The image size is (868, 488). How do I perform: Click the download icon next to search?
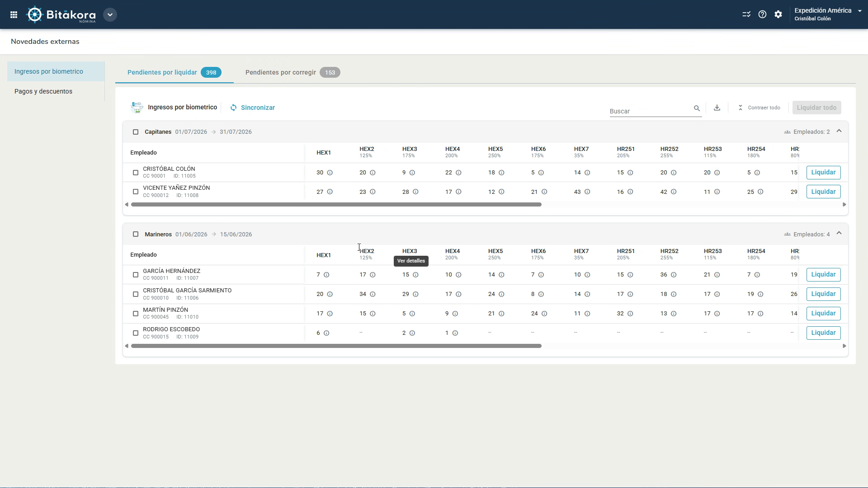pyautogui.click(x=717, y=108)
